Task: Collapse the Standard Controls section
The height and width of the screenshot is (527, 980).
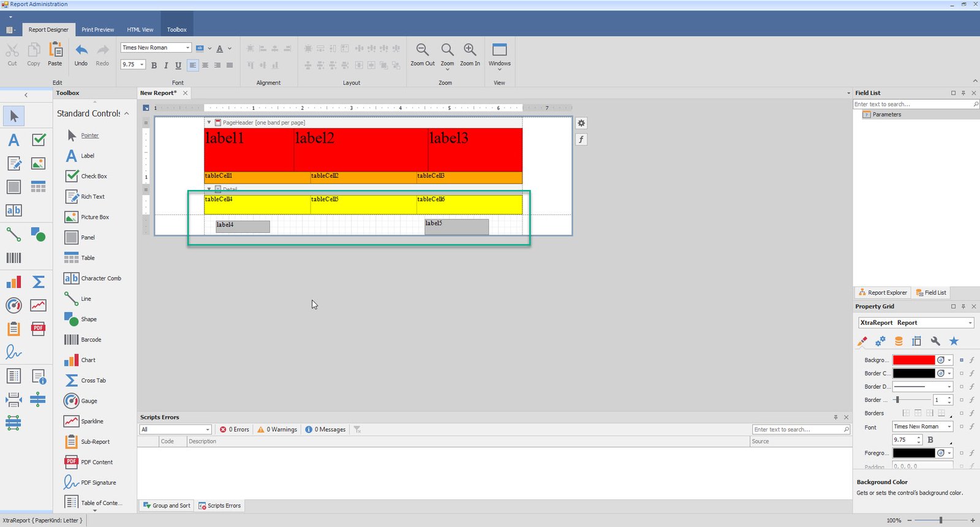Action: [x=127, y=113]
